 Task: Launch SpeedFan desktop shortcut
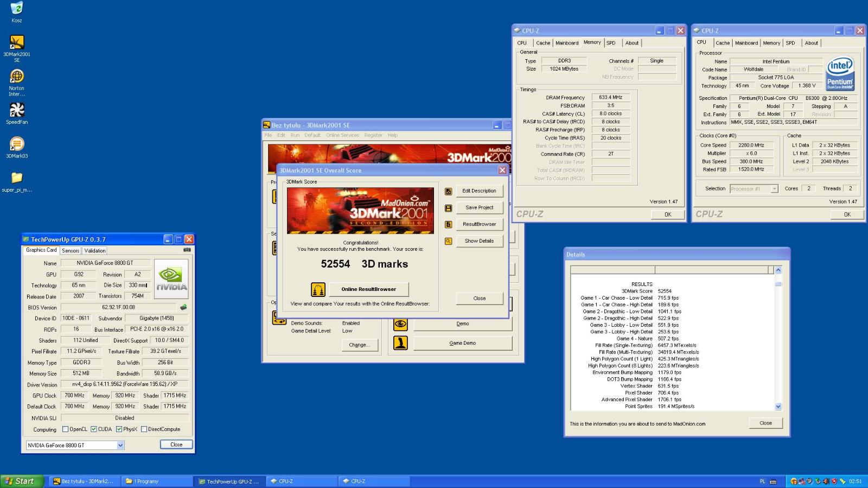click(x=17, y=110)
